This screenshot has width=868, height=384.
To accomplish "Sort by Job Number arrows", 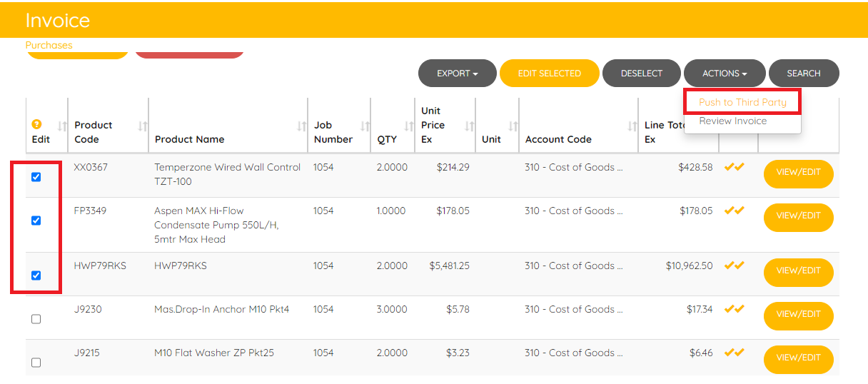I will point(365,126).
